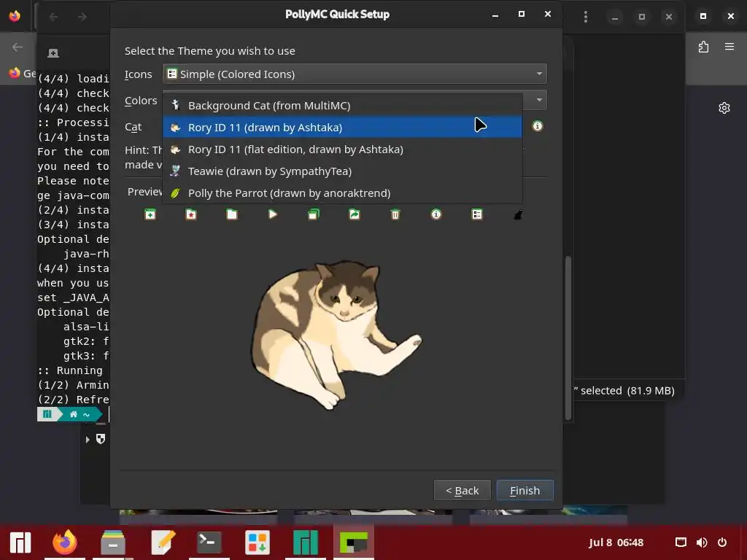Click the scrollbar in the background window
Image resolution: width=747 pixels, height=560 pixels.
pyautogui.click(x=568, y=338)
